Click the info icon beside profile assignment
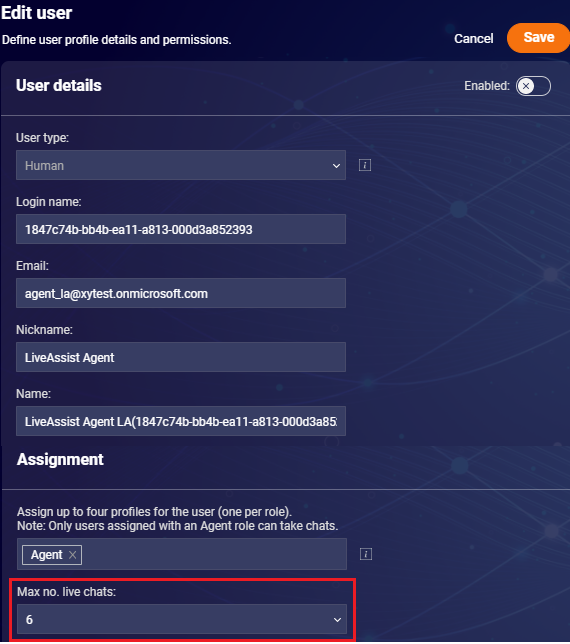 [365, 554]
